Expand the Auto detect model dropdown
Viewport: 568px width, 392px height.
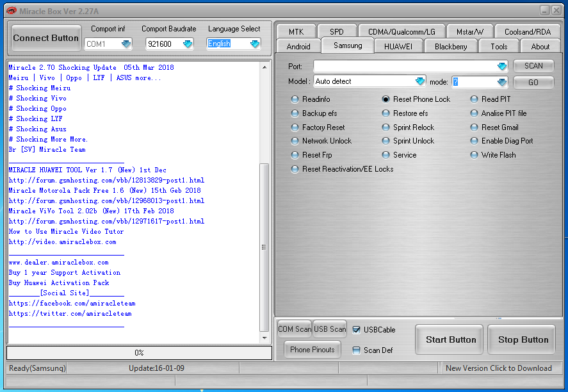pyautogui.click(x=419, y=81)
